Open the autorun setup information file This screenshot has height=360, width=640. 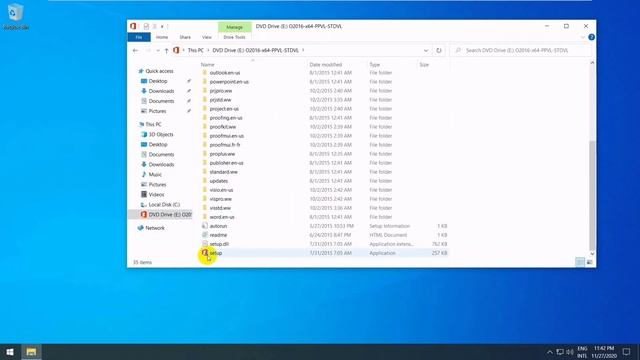point(218,226)
